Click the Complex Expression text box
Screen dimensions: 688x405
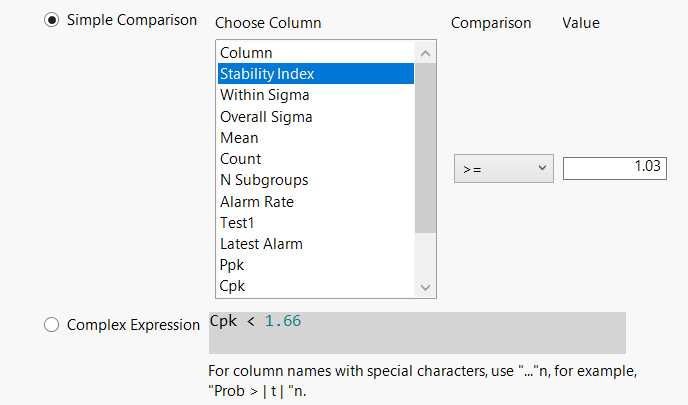click(417, 332)
